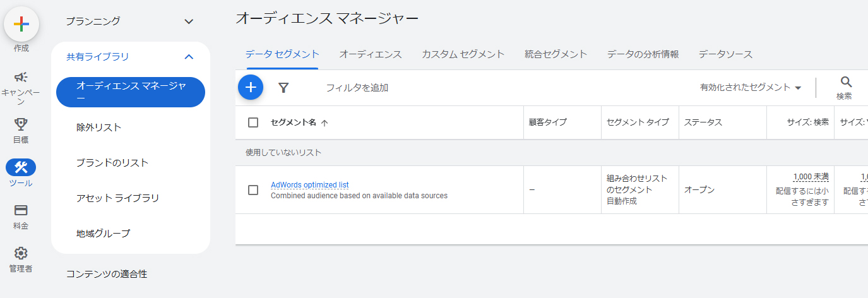Viewport: 868px width, 298px height.
Task: Click the magnifier search icon
Action: pos(846,82)
